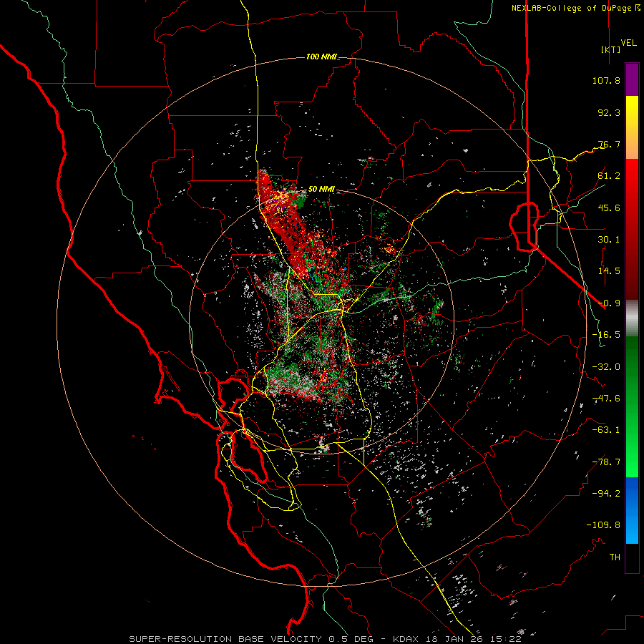Click the TH legend label
This screenshot has width=644, height=644.
tap(615, 557)
